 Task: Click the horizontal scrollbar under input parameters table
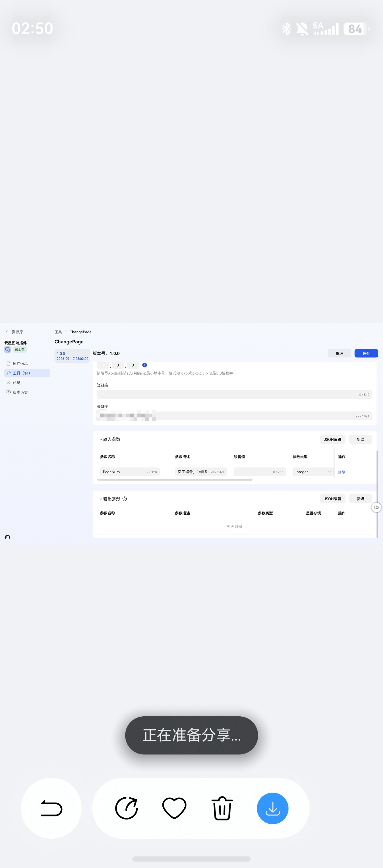pos(175,480)
